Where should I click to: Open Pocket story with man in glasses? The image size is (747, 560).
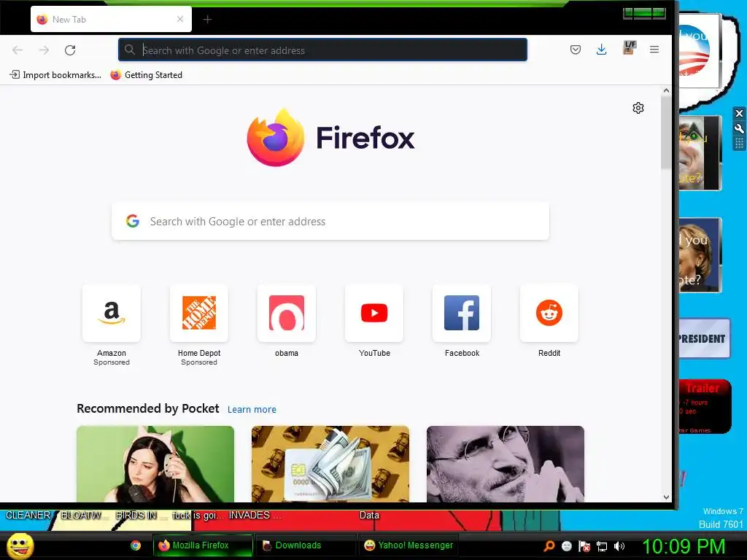(505, 464)
